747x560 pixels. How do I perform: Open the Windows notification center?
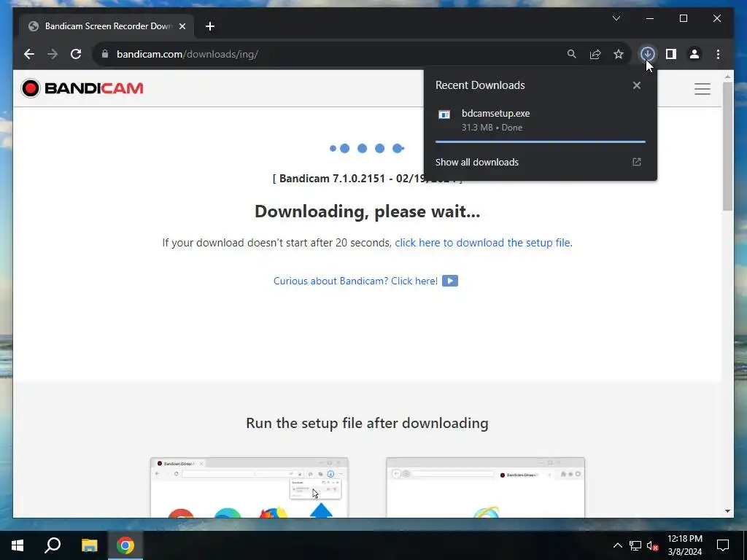tap(723, 545)
